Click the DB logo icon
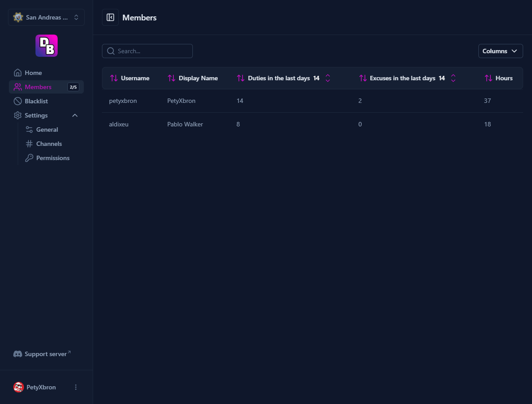This screenshot has width=532, height=404. 46,46
